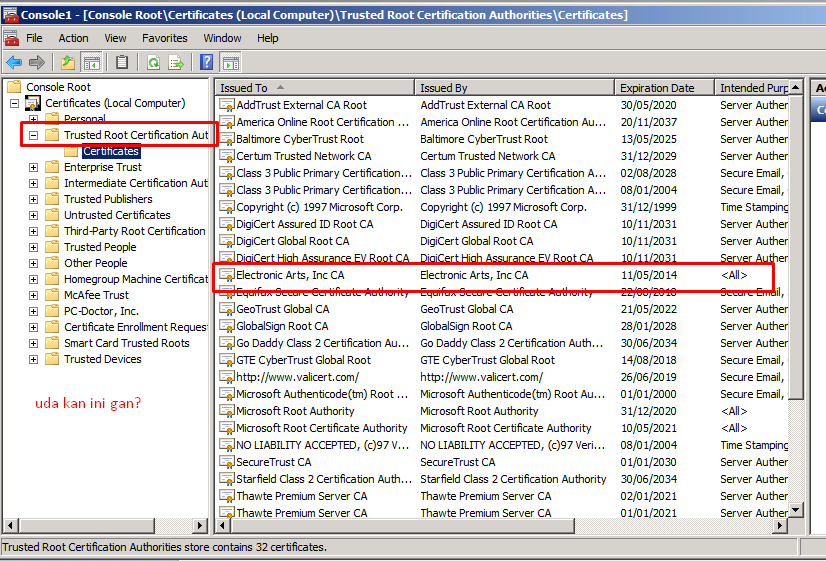Select the Microsoft Root Certificate Authority row
Screen dimensions: 826x561
[503, 428]
